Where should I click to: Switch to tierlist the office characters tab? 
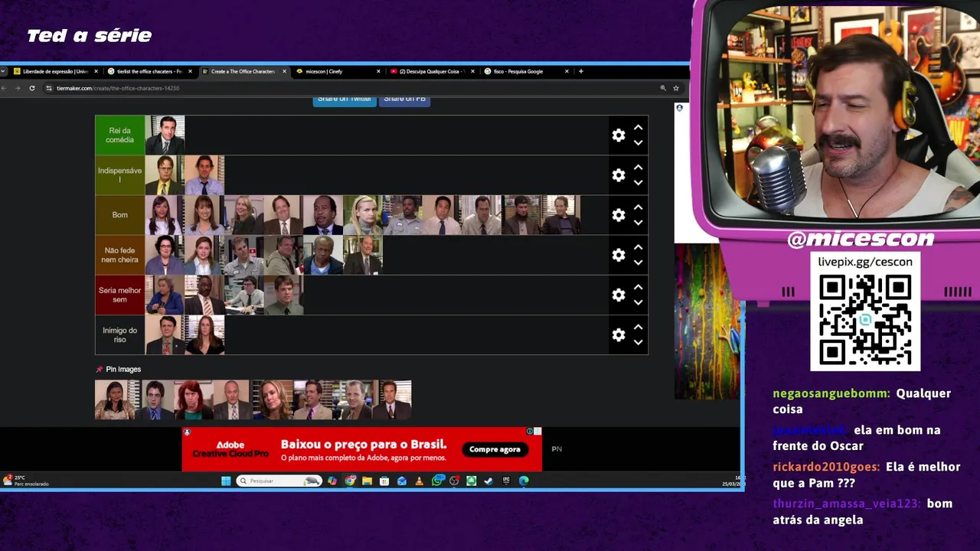click(x=149, y=71)
